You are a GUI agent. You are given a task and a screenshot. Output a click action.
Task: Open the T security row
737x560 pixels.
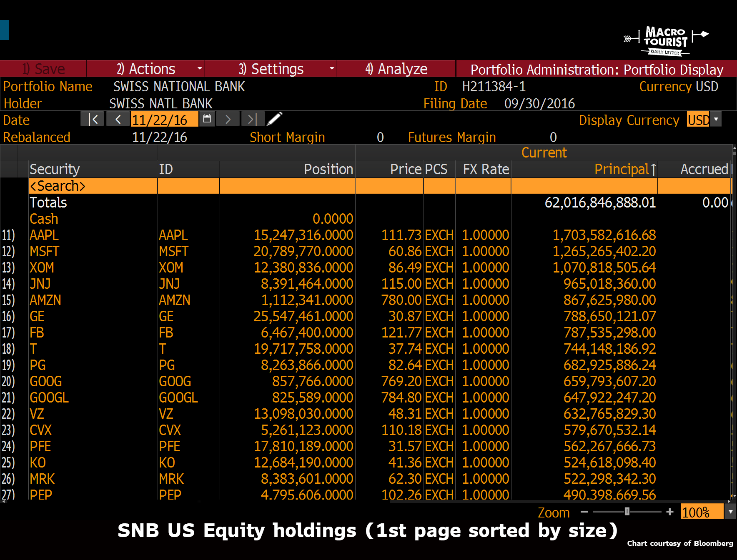367,349
